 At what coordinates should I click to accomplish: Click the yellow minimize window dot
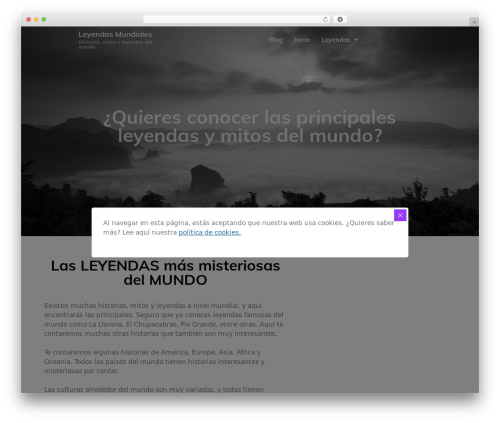pos(36,19)
